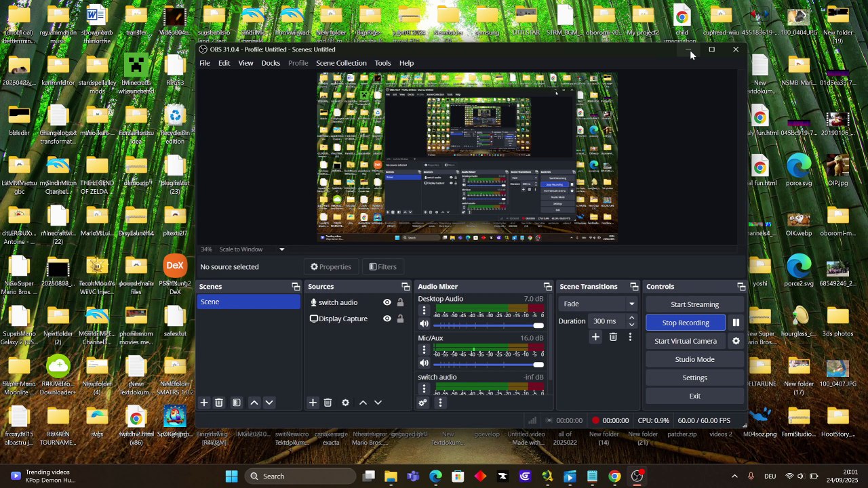Open the Fade transition dropdown
The height and width of the screenshot is (488, 868).
coord(599,304)
